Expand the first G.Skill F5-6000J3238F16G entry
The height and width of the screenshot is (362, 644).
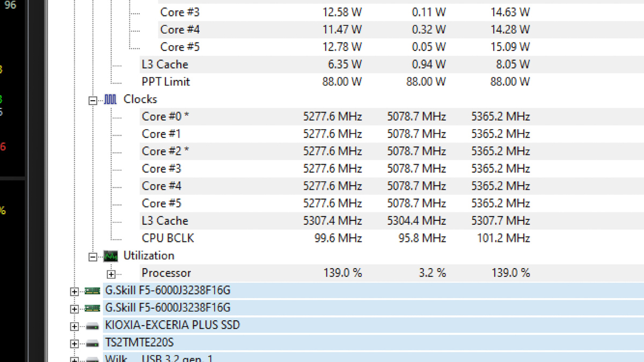click(74, 292)
